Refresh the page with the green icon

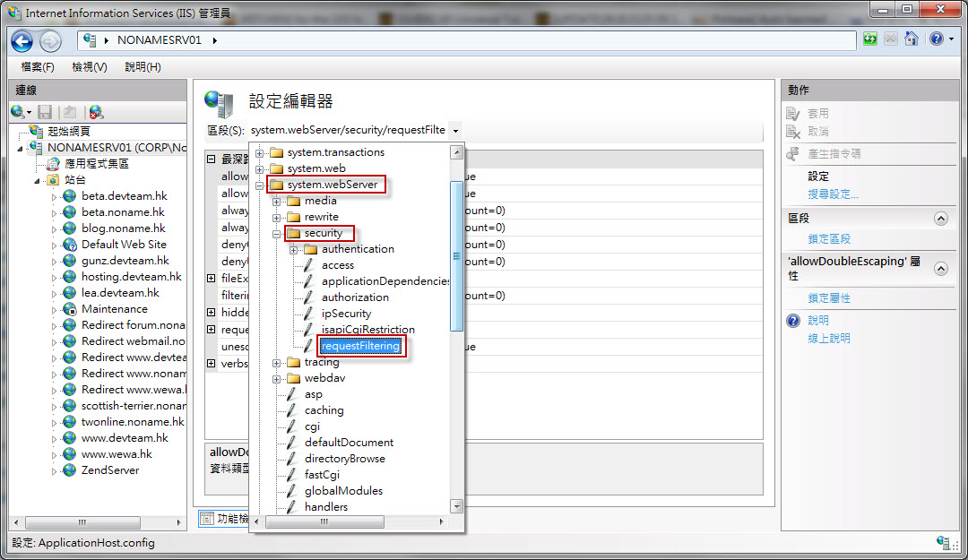870,39
